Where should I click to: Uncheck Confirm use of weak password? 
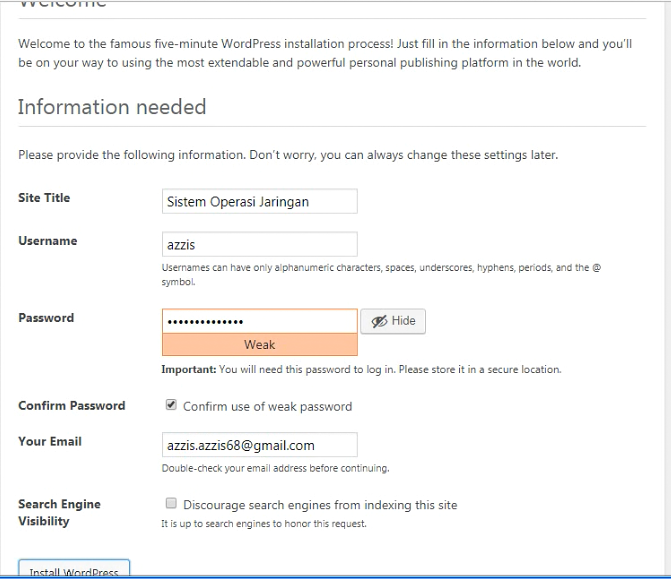click(x=171, y=405)
